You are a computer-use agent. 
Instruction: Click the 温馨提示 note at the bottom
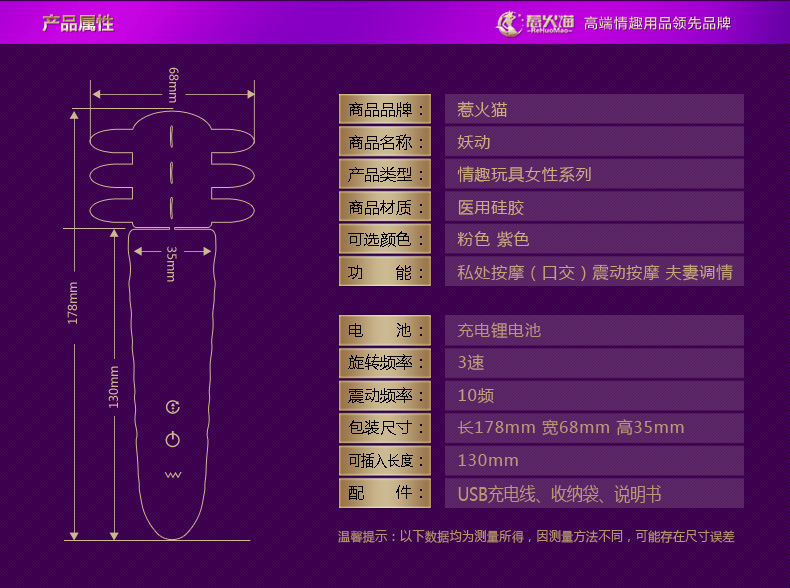click(x=536, y=537)
